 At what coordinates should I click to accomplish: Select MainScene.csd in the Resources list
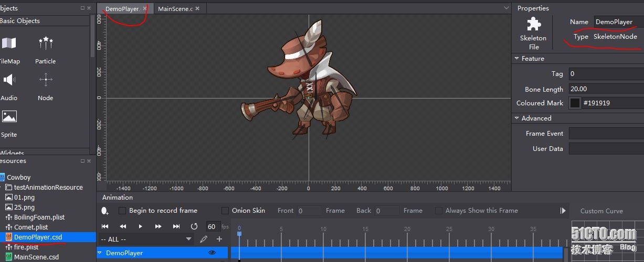point(36,257)
